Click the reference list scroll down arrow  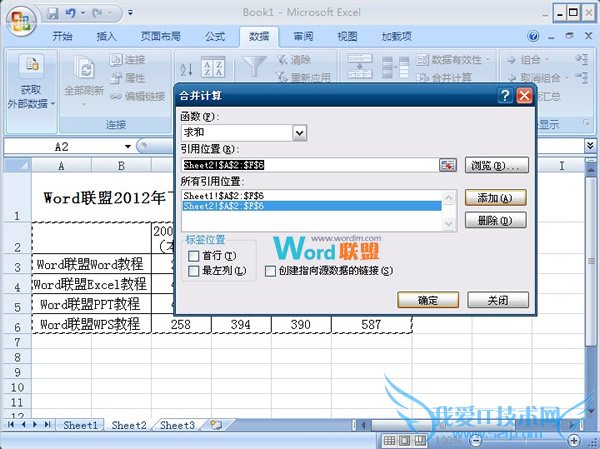[x=448, y=224]
